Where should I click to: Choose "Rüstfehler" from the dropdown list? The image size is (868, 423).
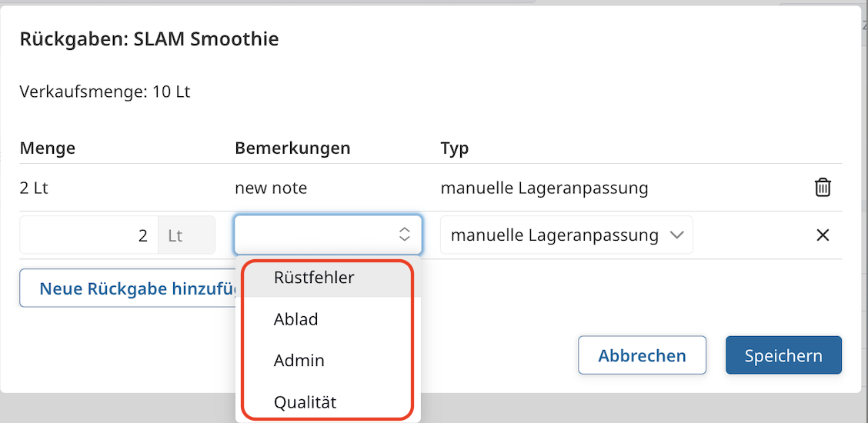point(314,278)
